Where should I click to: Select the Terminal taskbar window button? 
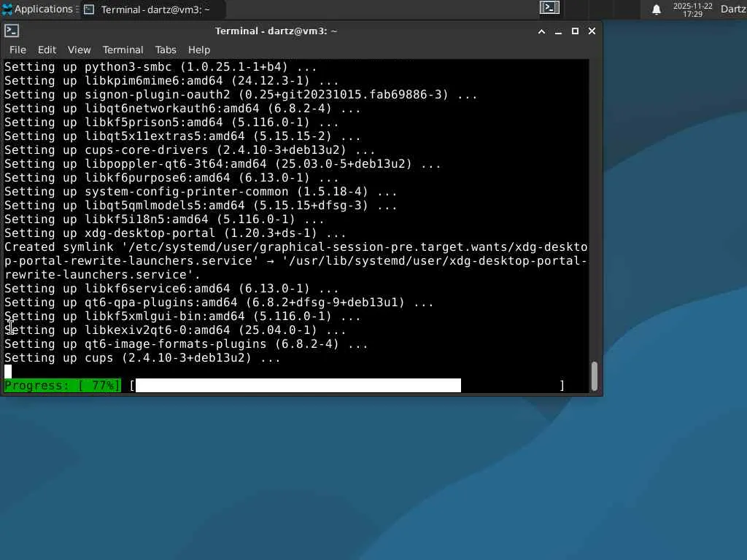coord(152,9)
